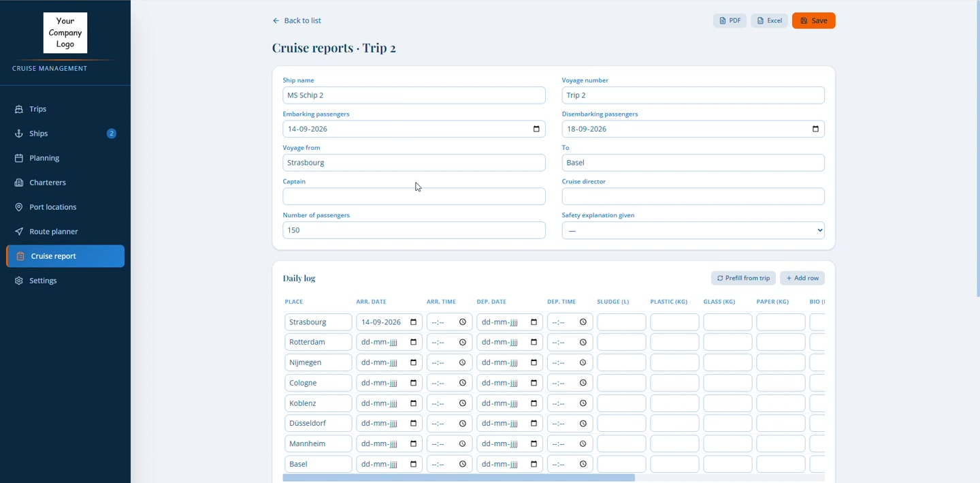The height and width of the screenshot is (483, 980).
Task: Focus the Voyage number field
Action: [693, 95]
